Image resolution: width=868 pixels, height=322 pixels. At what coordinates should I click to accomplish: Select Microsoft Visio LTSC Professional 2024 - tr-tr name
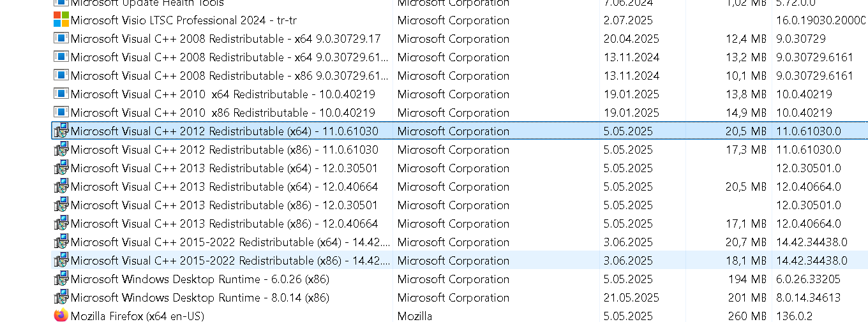184,20
